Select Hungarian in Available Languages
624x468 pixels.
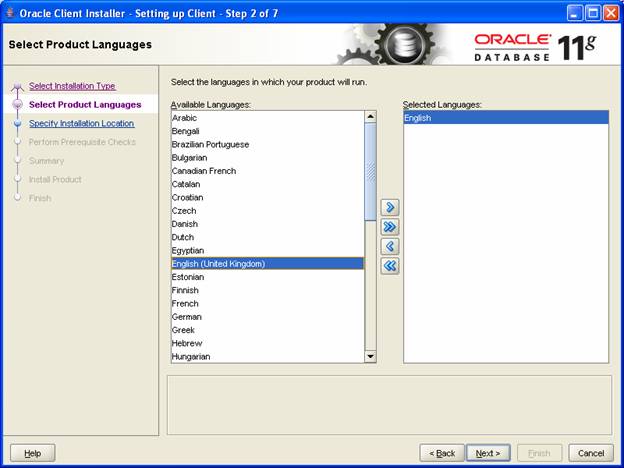point(267,357)
